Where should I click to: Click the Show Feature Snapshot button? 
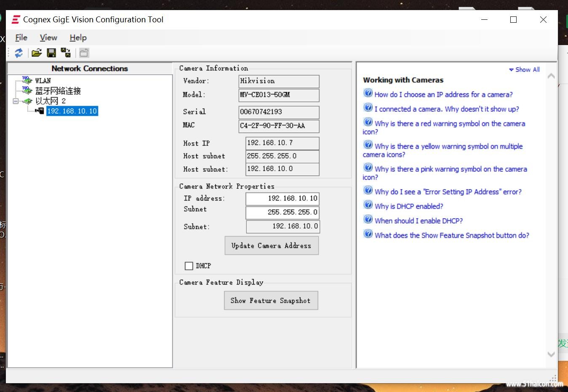pyautogui.click(x=271, y=301)
